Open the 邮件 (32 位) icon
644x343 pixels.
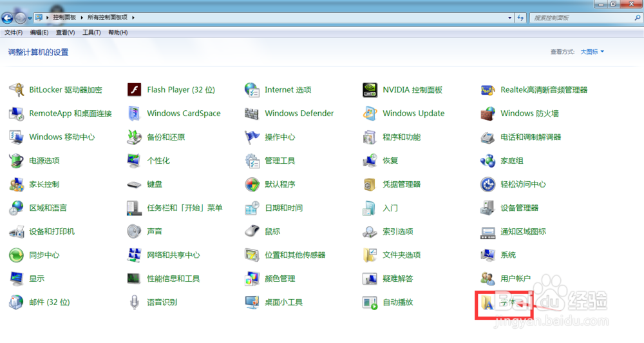[x=17, y=302]
